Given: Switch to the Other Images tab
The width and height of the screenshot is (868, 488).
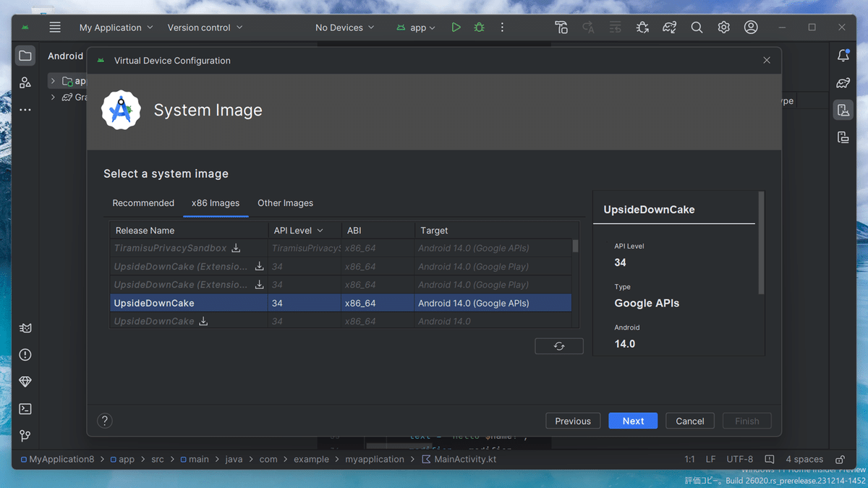Looking at the screenshot, I should click(285, 203).
